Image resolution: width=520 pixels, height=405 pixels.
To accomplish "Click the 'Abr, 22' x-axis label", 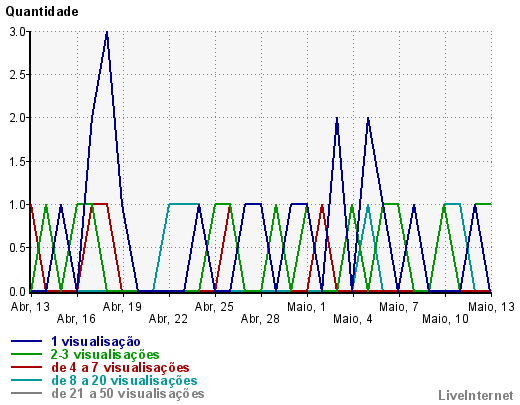I will point(168,319).
